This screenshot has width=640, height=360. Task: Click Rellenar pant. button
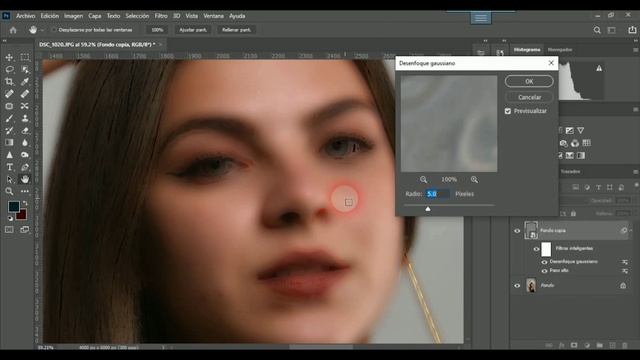pos(236,30)
